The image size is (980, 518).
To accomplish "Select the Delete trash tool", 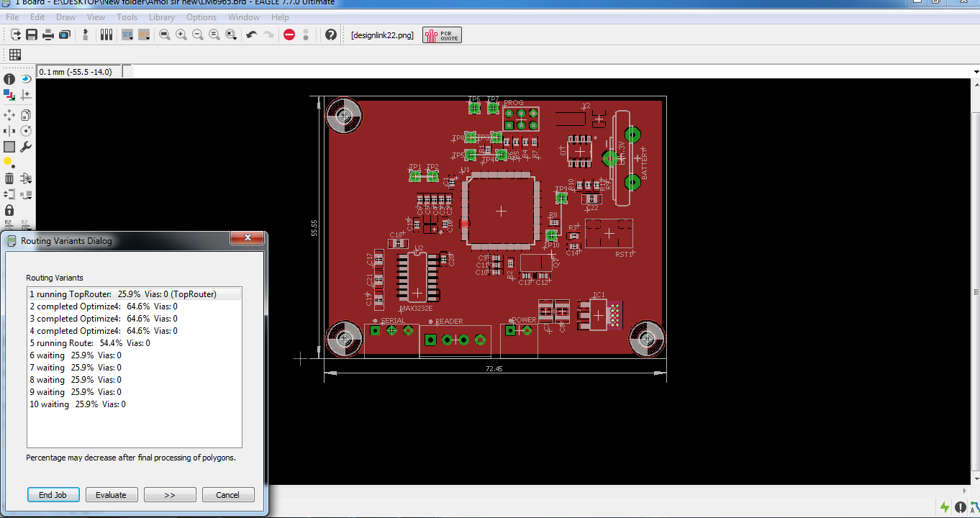I will [x=9, y=178].
